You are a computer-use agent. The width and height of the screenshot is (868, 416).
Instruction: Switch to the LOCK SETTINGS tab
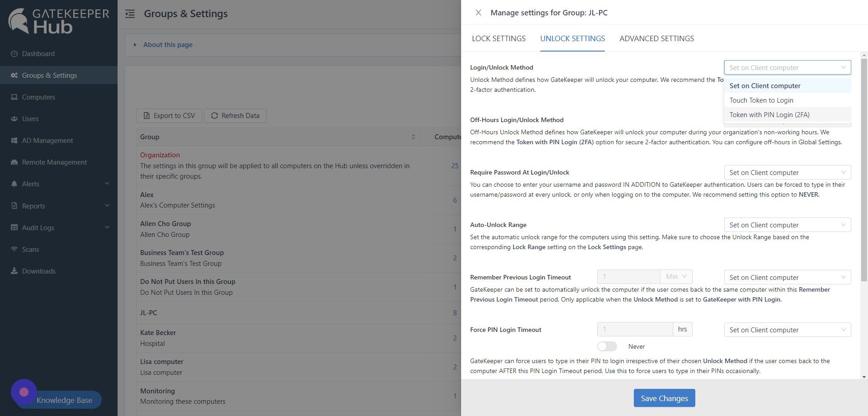tap(499, 38)
